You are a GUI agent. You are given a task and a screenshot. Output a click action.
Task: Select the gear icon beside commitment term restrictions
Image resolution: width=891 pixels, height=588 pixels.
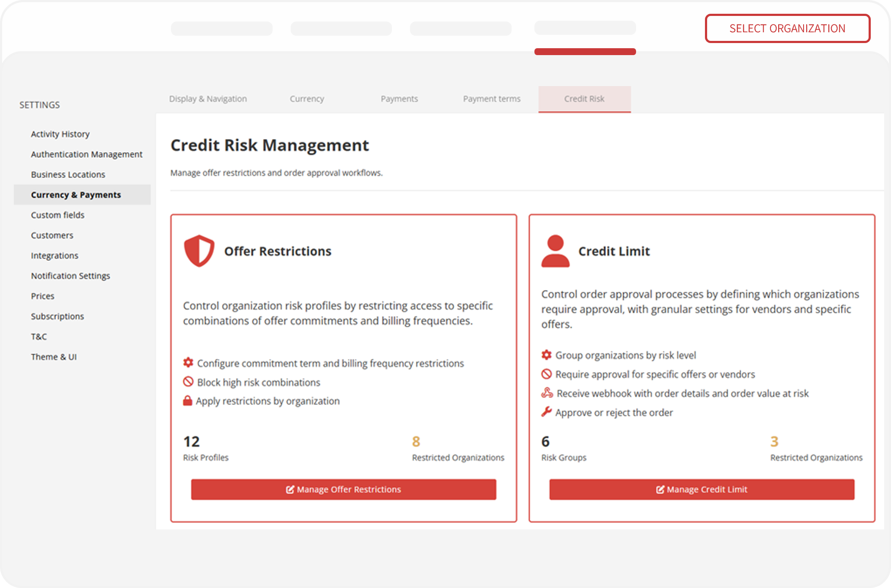pyautogui.click(x=187, y=363)
